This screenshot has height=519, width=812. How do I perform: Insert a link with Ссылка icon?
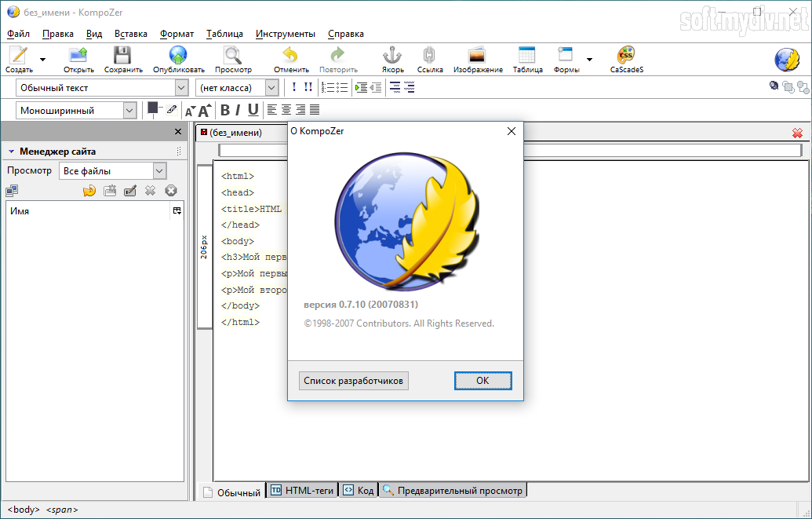coord(429,56)
